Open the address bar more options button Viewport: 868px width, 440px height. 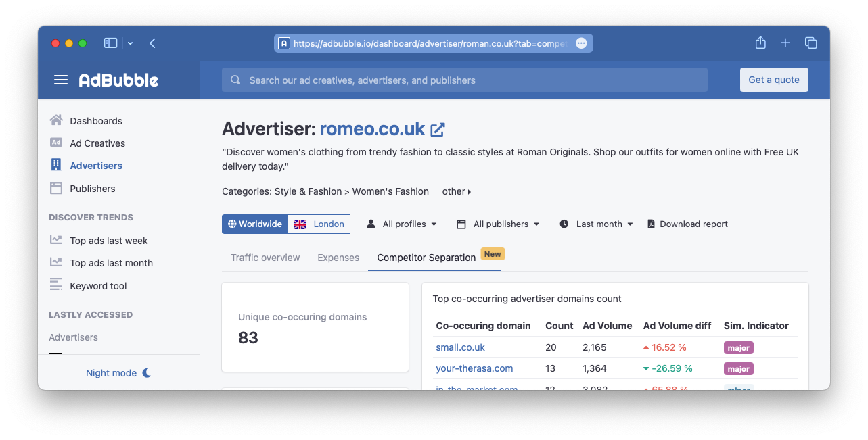tap(581, 43)
